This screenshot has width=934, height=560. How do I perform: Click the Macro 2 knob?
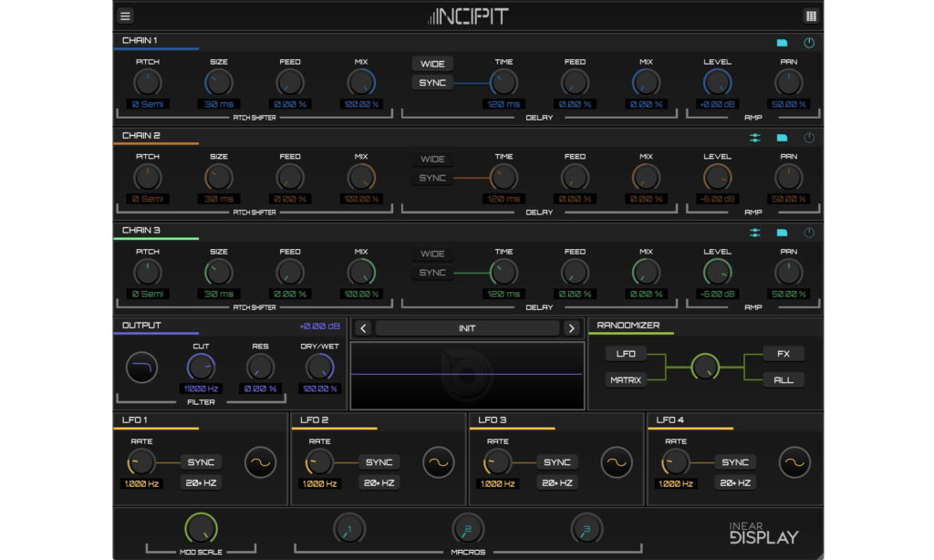pos(468,529)
